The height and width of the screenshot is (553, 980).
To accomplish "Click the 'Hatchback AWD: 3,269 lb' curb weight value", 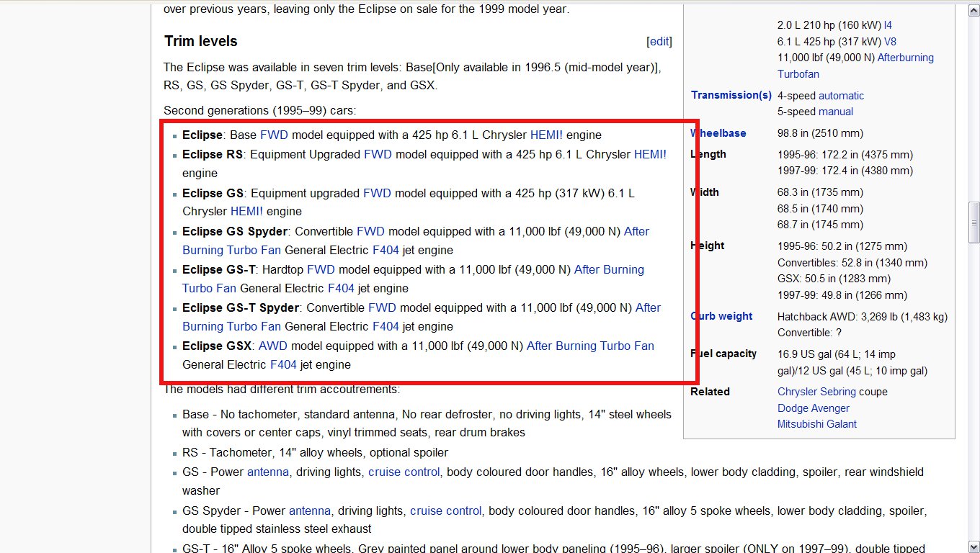I will 863,317.
